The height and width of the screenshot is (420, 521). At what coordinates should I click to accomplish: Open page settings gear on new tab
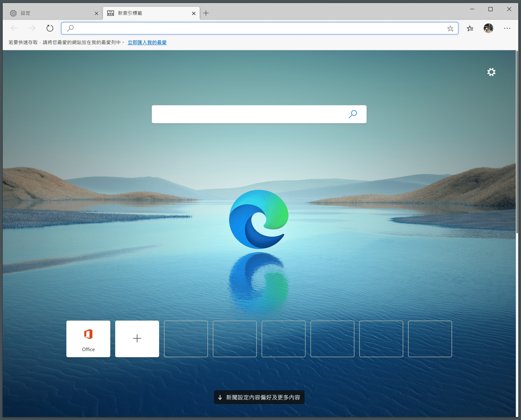pos(491,72)
